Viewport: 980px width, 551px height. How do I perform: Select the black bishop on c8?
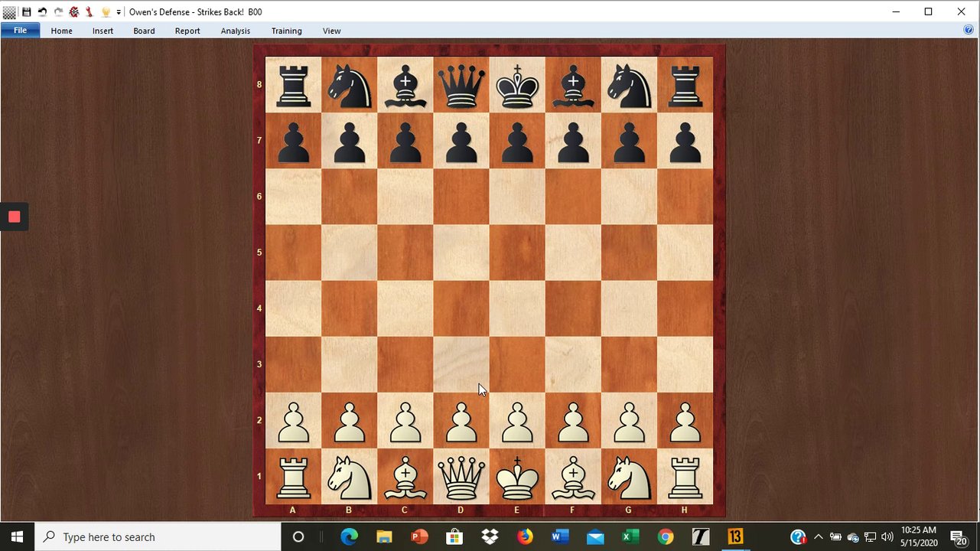tap(405, 85)
